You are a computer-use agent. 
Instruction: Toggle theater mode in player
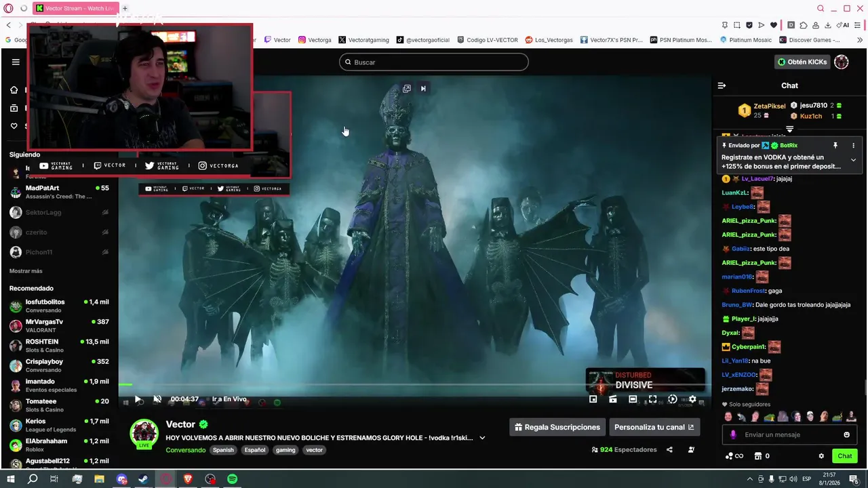(633, 399)
